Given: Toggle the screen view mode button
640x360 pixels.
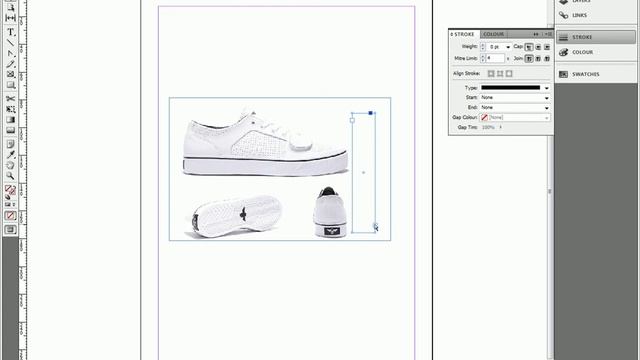Looking at the screenshot, I should pyautogui.click(x=11, y=230).
